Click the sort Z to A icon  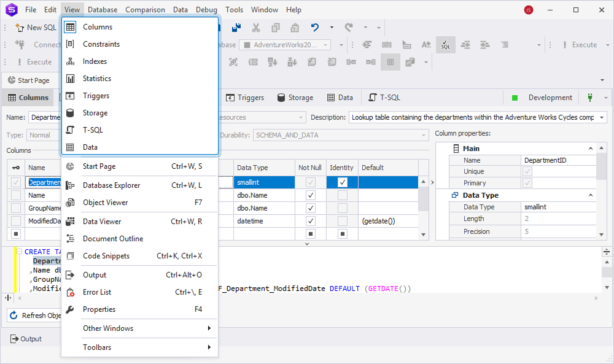(x=292, y=62)
